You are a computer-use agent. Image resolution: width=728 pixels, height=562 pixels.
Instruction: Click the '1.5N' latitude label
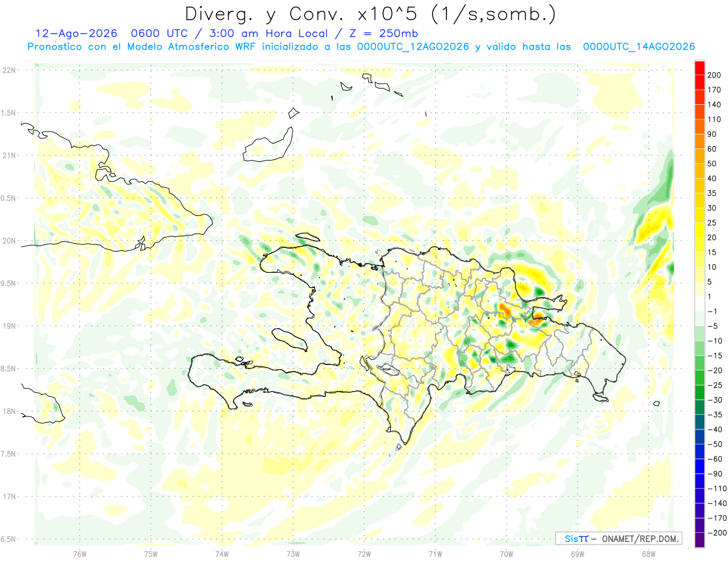coord(8,113)
